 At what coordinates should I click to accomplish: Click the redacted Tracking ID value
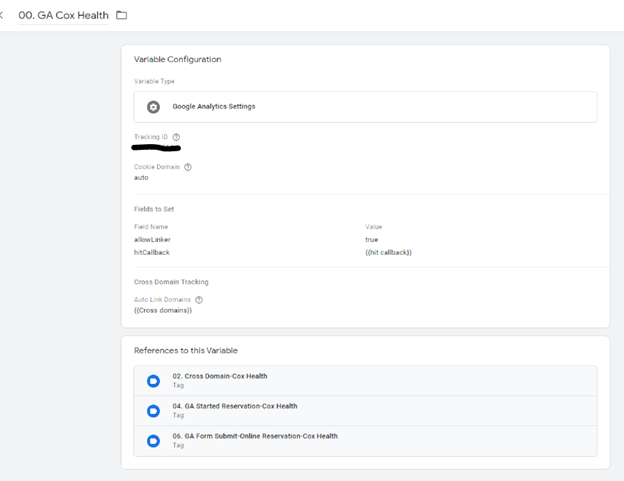click(x=156, y=148)
